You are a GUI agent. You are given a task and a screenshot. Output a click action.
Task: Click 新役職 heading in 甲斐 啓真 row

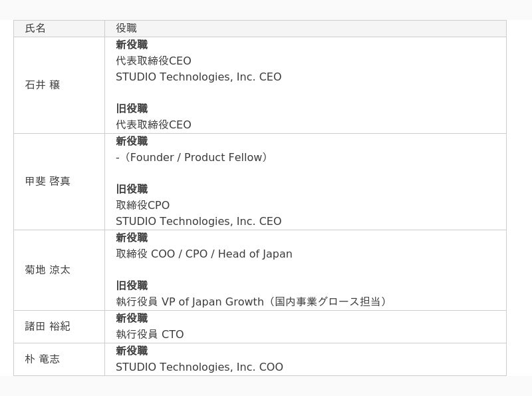132,142
